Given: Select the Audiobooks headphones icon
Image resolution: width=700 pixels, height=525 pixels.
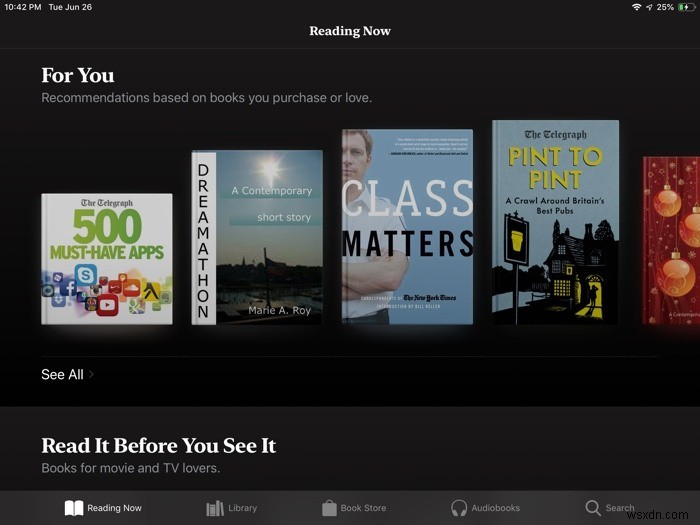Looking at the screenshot, I should pyautogui.click(x=459, y=508).
